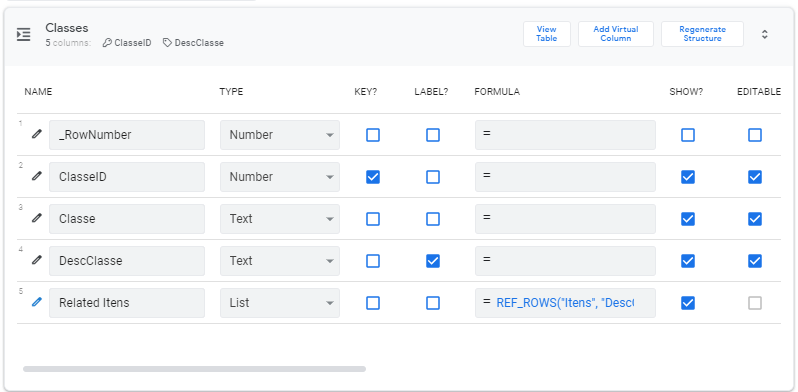Click the TYPE column header

point(231,92)
